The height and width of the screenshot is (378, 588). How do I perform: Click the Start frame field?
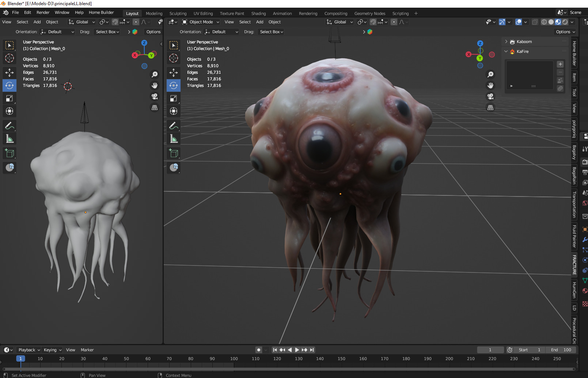point(530,350)
